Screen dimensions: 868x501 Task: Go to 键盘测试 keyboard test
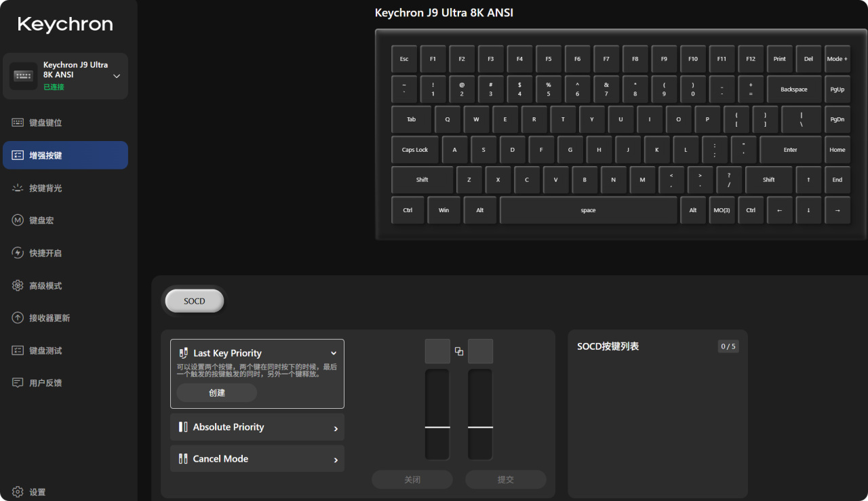(65, 350)
